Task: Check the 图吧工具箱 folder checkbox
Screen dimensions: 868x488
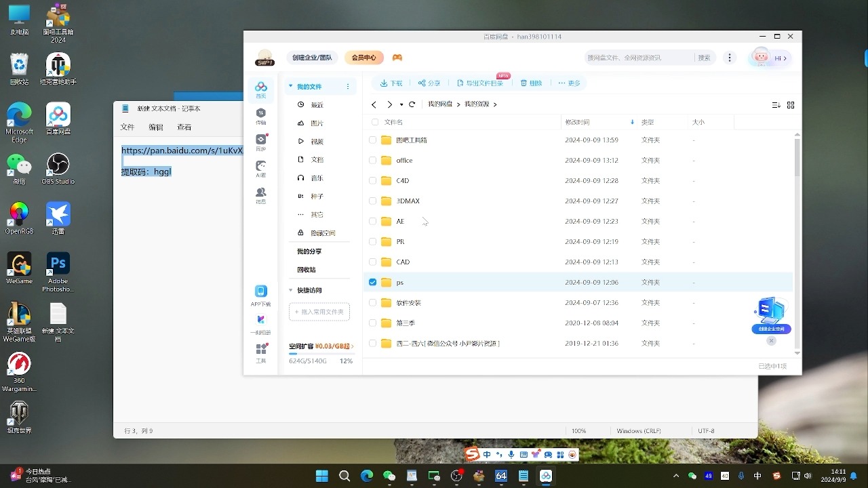Action: pyautogui.click(x=372, y=140)
